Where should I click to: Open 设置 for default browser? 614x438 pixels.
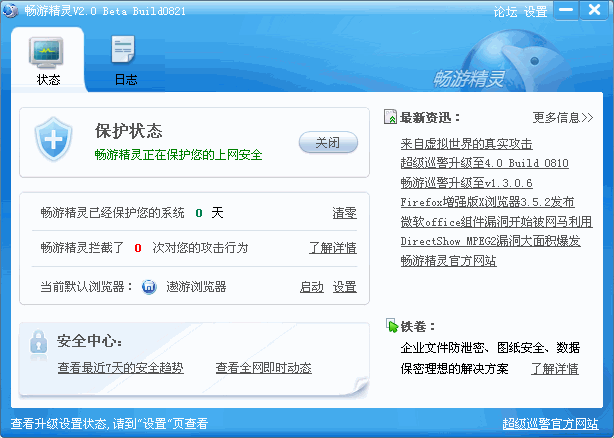coord(345,287)
